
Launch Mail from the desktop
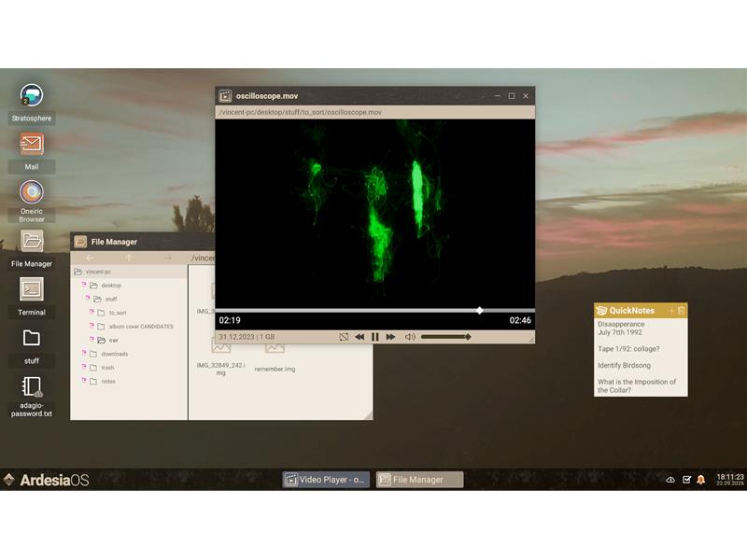click(x=32, y=144)
